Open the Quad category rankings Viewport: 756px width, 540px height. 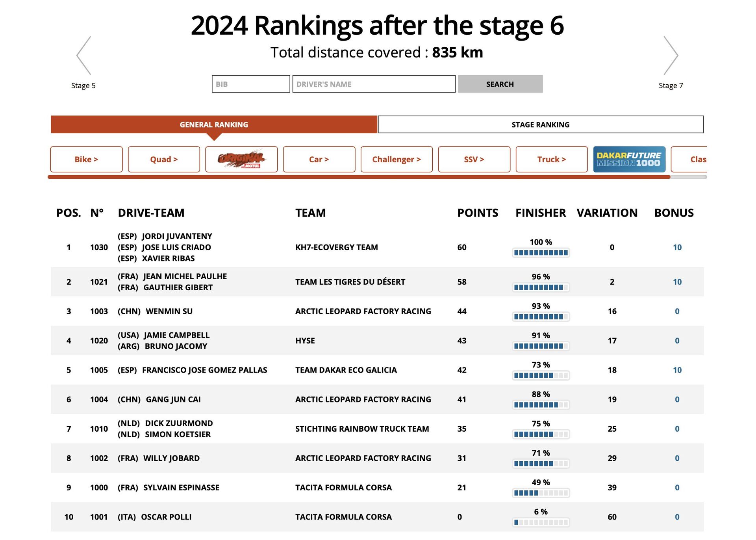163,159
